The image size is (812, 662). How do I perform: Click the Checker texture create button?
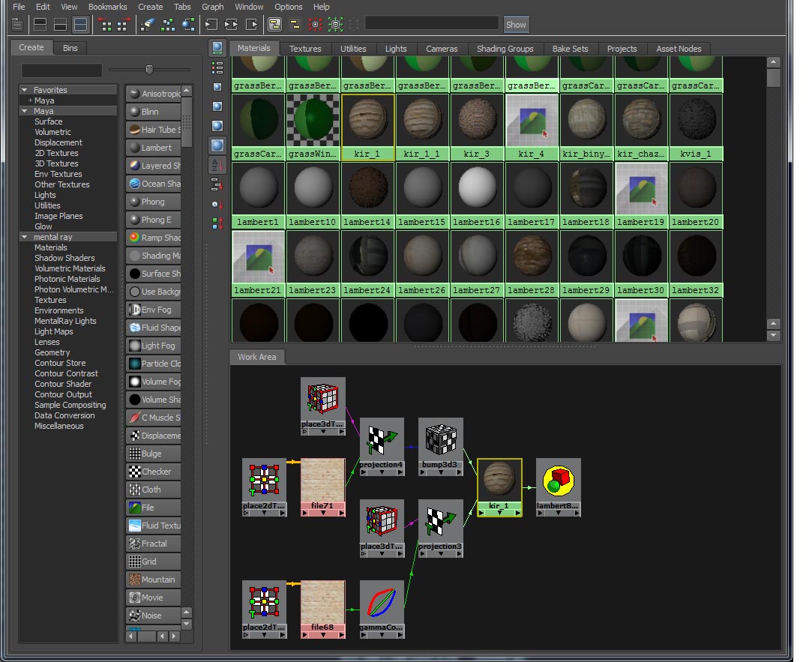point(154,472)
